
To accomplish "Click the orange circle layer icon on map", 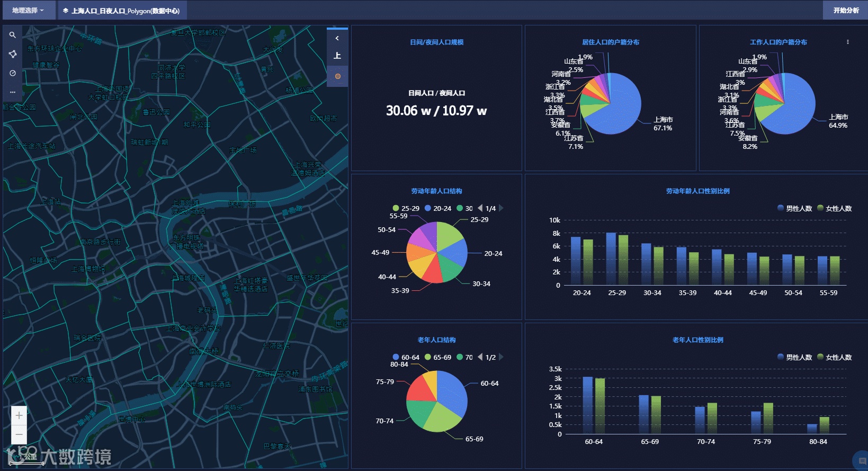I will pyautogui.click(x=337, y=76).
